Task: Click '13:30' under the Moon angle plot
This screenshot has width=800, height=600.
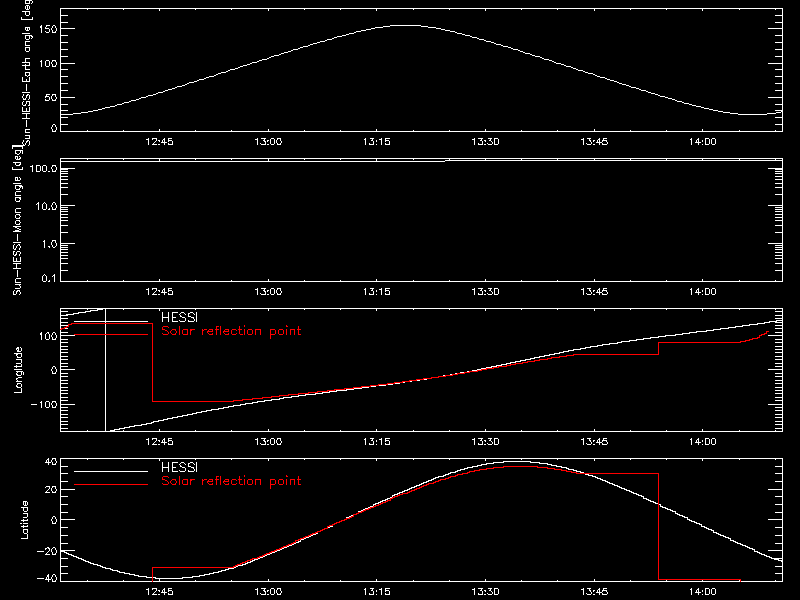Action: click(485, 292)
